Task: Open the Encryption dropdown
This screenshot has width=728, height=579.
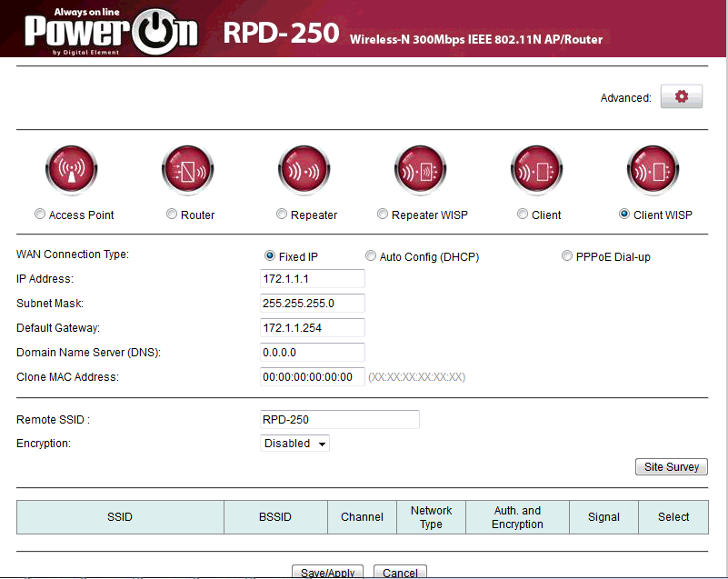Action: click(294, 444)
